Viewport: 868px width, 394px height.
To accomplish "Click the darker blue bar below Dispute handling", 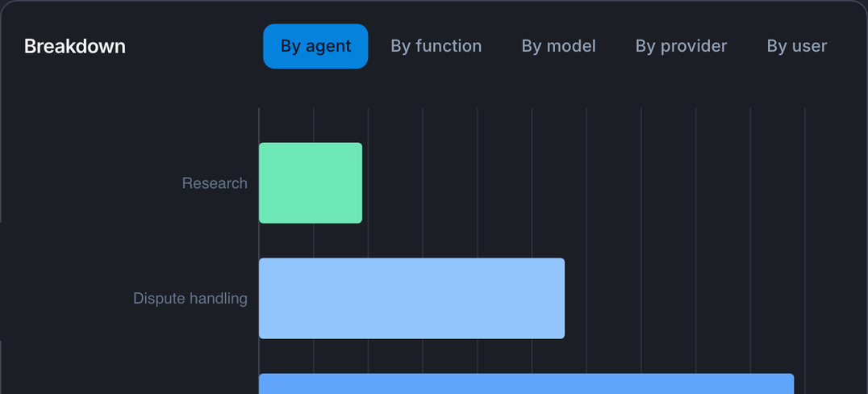I will tap(527, 384).
